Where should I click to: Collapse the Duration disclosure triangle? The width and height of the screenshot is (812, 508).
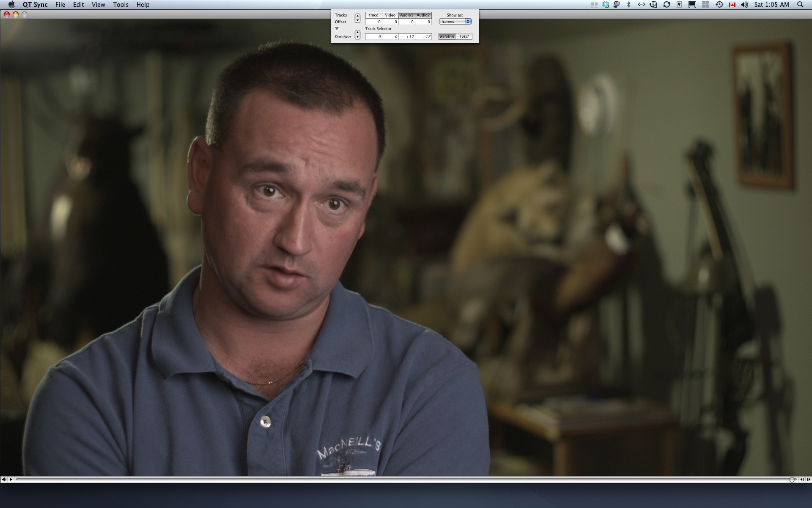pyautogui.click(x=337, y=29)
